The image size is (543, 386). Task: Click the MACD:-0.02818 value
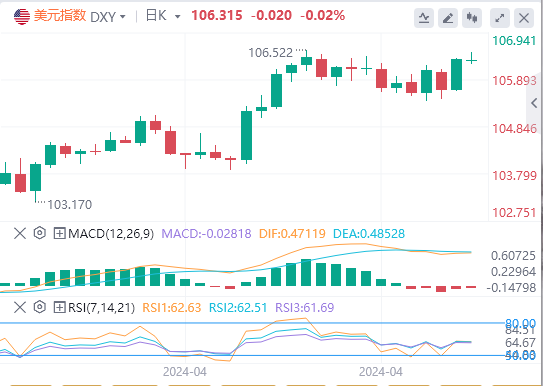206,234
